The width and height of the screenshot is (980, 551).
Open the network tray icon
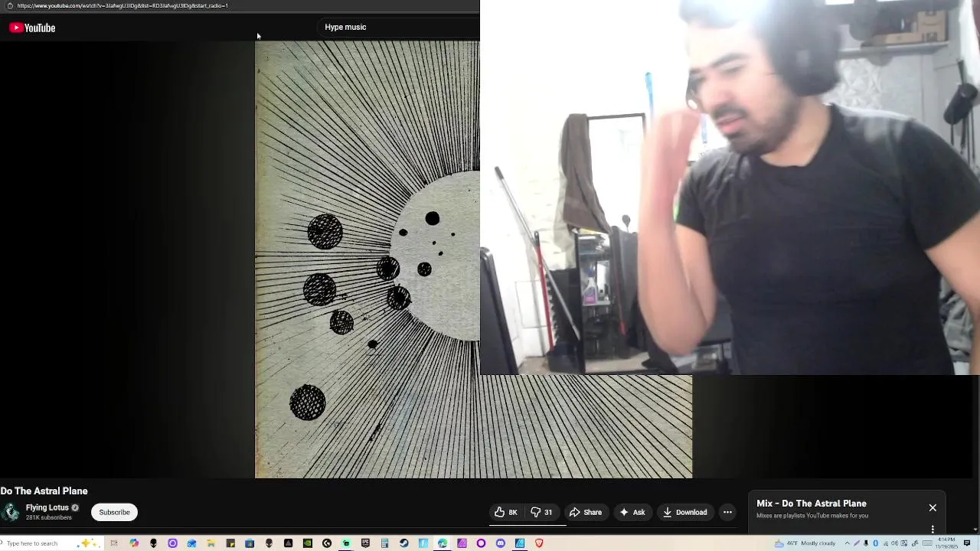885,543
